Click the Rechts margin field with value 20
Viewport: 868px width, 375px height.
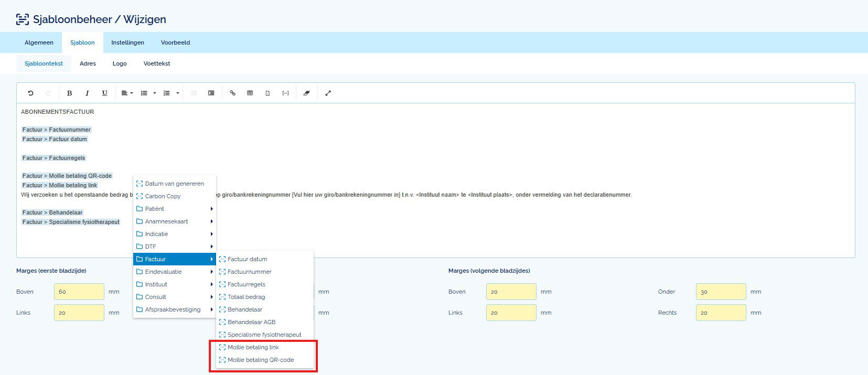pyautogui.click(x=720, y=313)
